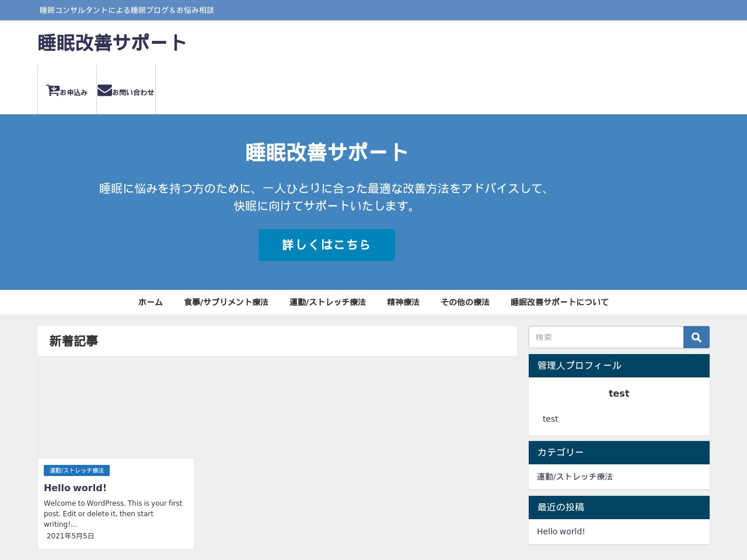Image resolution: width=747 pixels, height=560 pixels.
Task: Open 運動/ストレッチ療法 in カテゴリー sidebar
Action: (575, 477)
